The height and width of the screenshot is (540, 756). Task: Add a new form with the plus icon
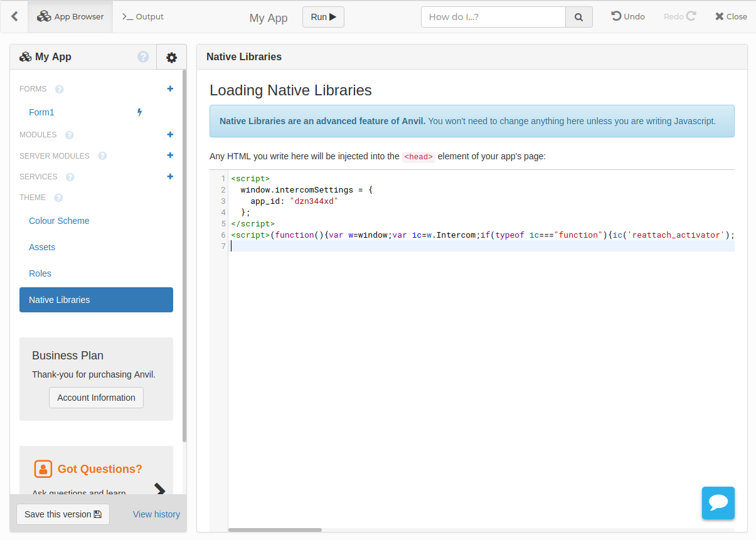click(169, 88)
